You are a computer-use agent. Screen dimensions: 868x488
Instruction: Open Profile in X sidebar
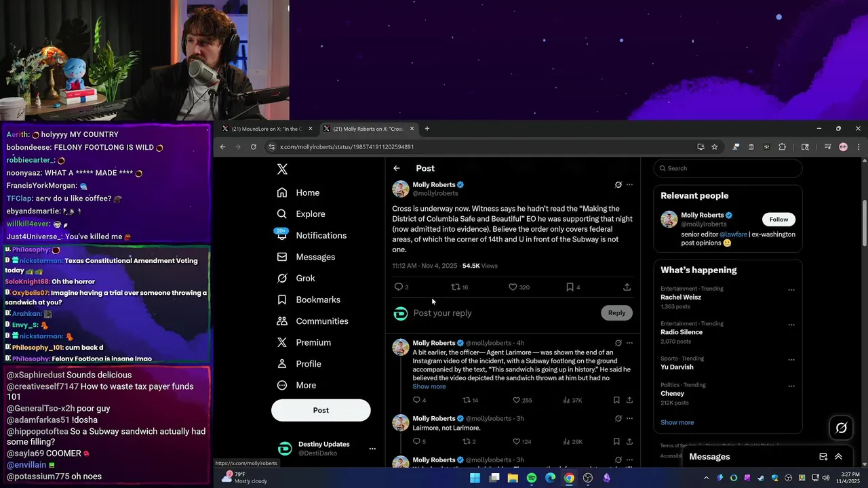[299, 364]
